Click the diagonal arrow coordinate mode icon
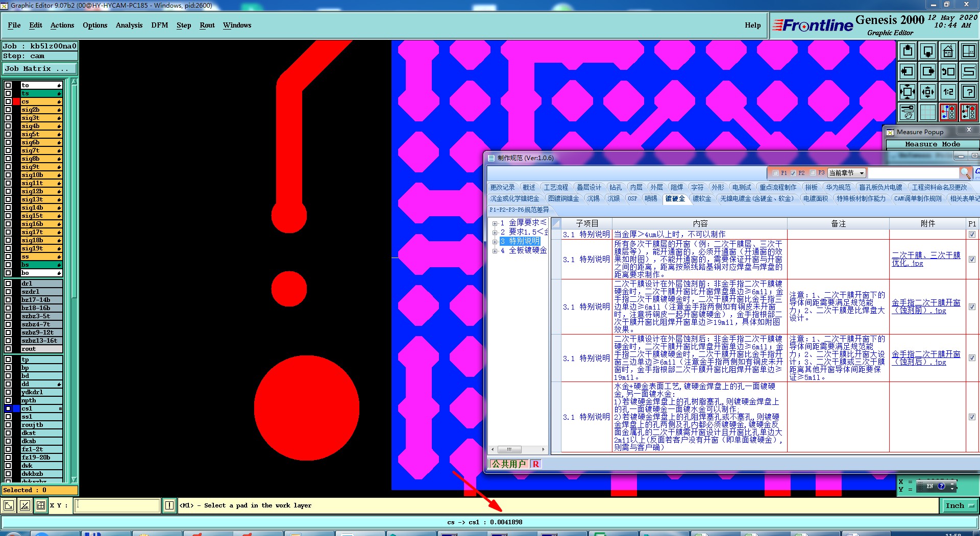980x536 pixels. click(x=9, y=505)
